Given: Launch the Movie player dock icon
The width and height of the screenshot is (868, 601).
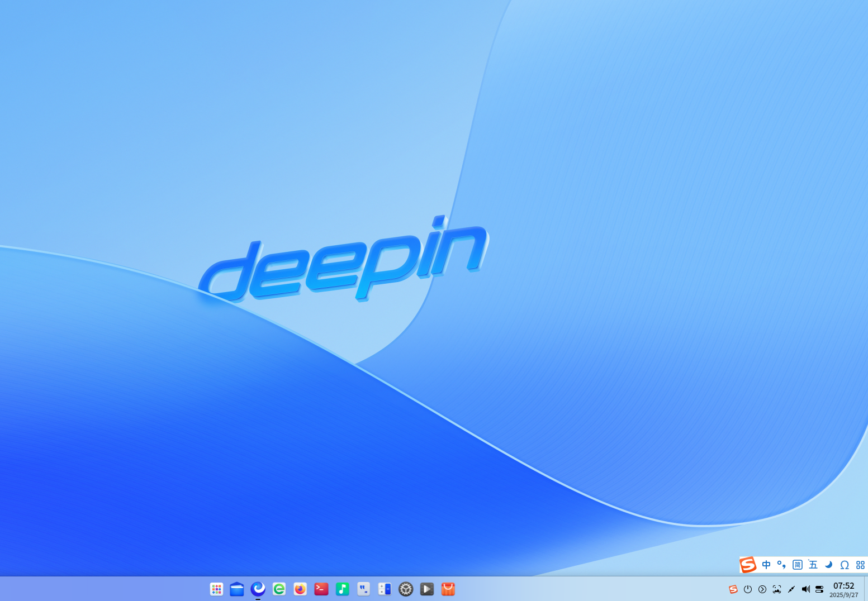Looking at the screenshot, I should tap(427, 589).
